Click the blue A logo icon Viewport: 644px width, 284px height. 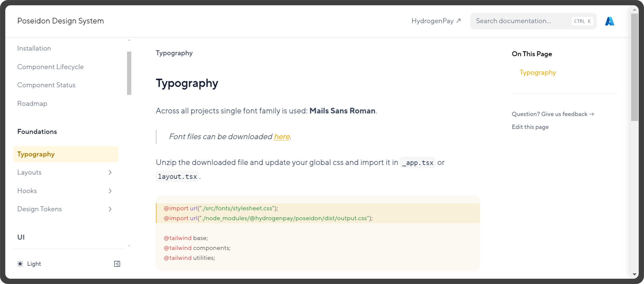(609, 21)
